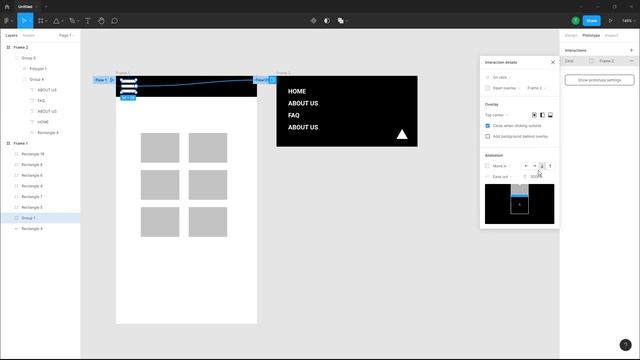This screenshot has height=360, width=640.
Task: Open the Page 1 dropdown
Action: coord(67,36)
